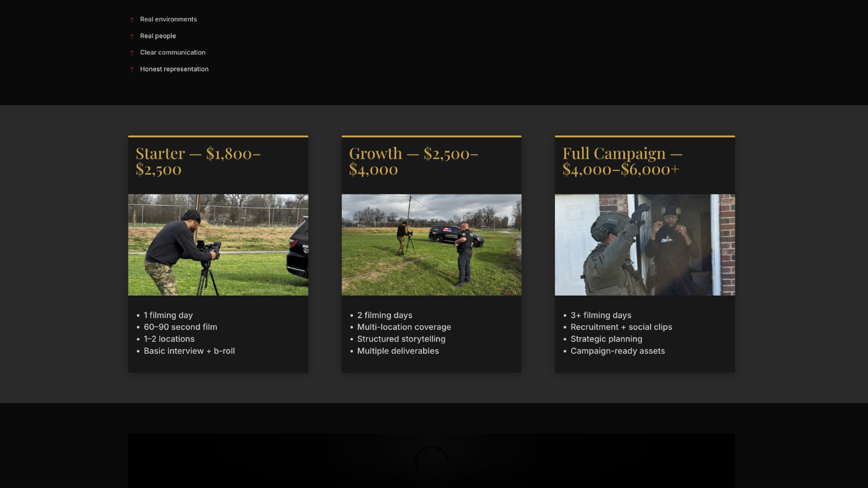Image resolution: width=868 pixels, height=488 pixels.
Task: Select the "Real people" text
Action: click(x=158, y=36)
